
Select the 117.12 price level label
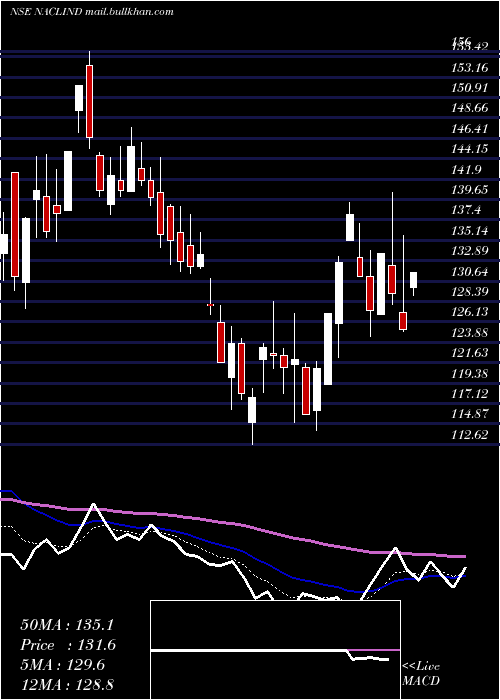pos(469,393)
